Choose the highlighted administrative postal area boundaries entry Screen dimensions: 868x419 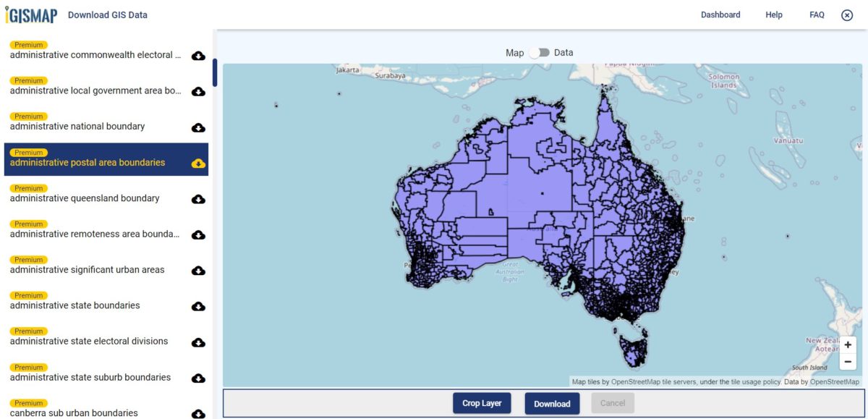coord(88,162)
